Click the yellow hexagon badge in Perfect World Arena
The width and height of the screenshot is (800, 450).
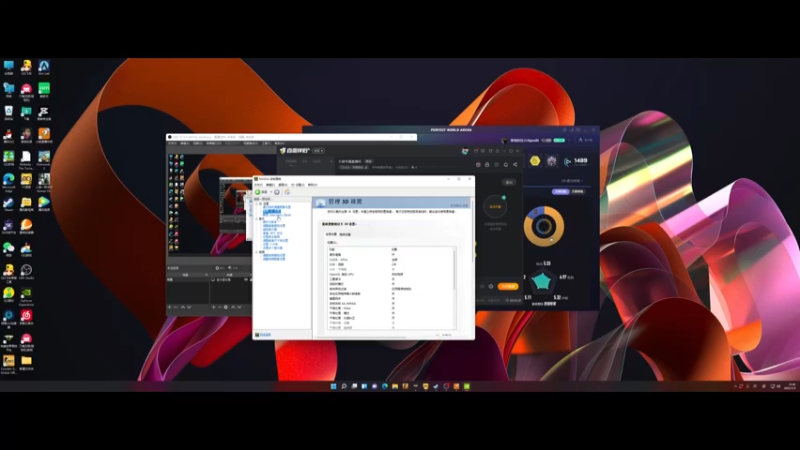pos(535,161)
